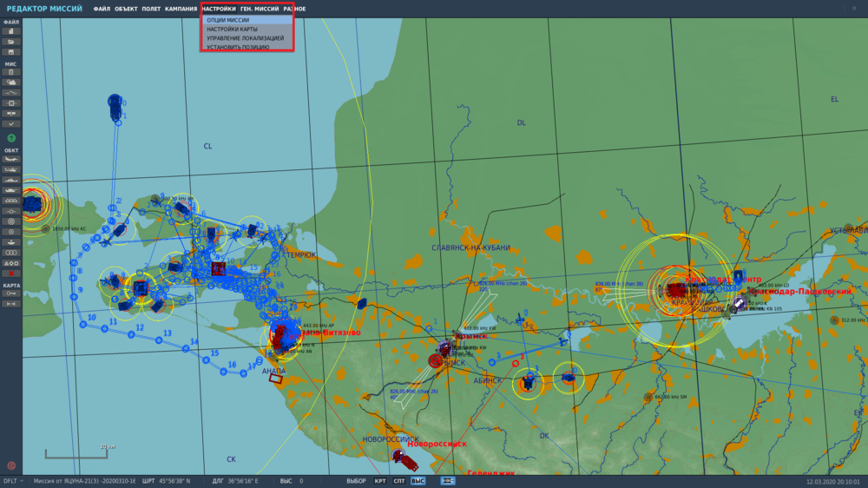The height and width of the screenshot is (488, 868).
Task: Select the distance ruler tool
Action: pos(11,304)
